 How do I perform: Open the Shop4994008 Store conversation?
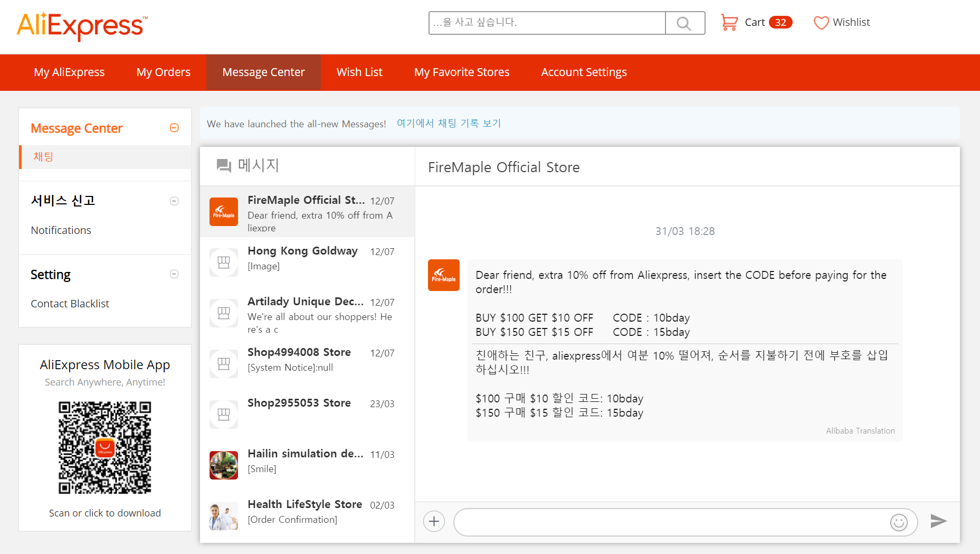307,364
